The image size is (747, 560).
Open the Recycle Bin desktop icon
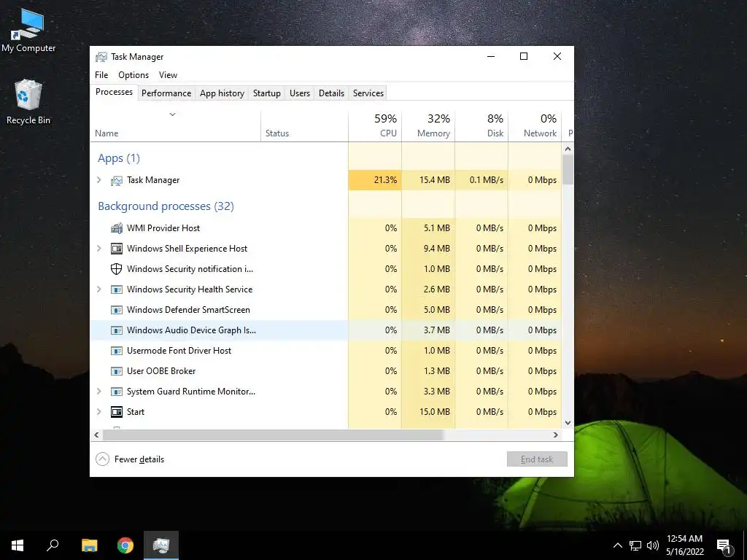(28, 102)
